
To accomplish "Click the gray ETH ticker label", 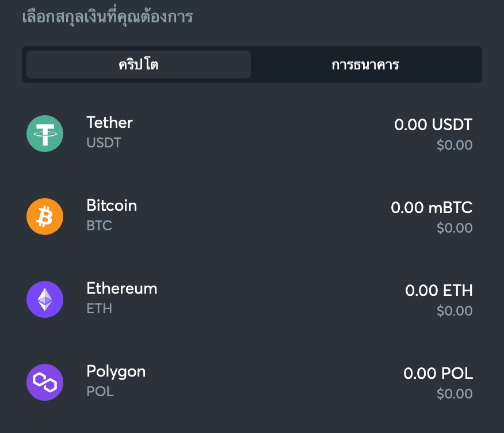I will click(99, 309).
